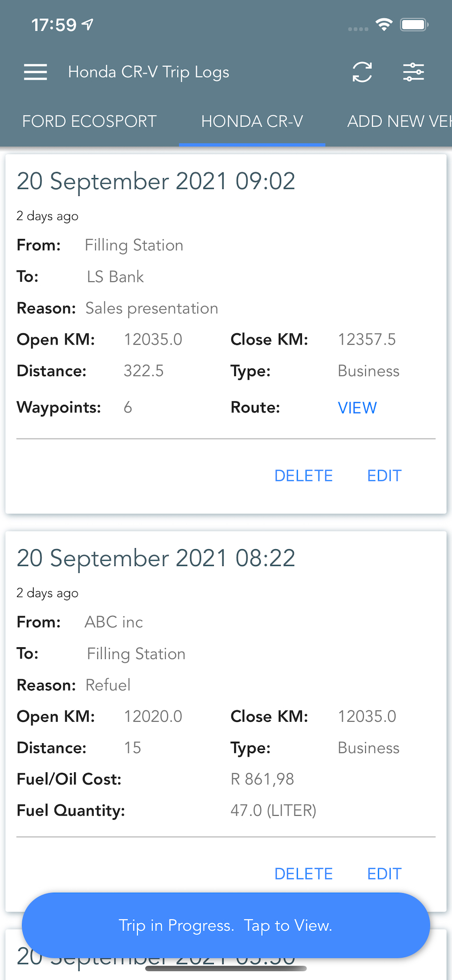The image size is (452, 980).
Task: View route for the 09:02 trip
Action: coord(357,408)
